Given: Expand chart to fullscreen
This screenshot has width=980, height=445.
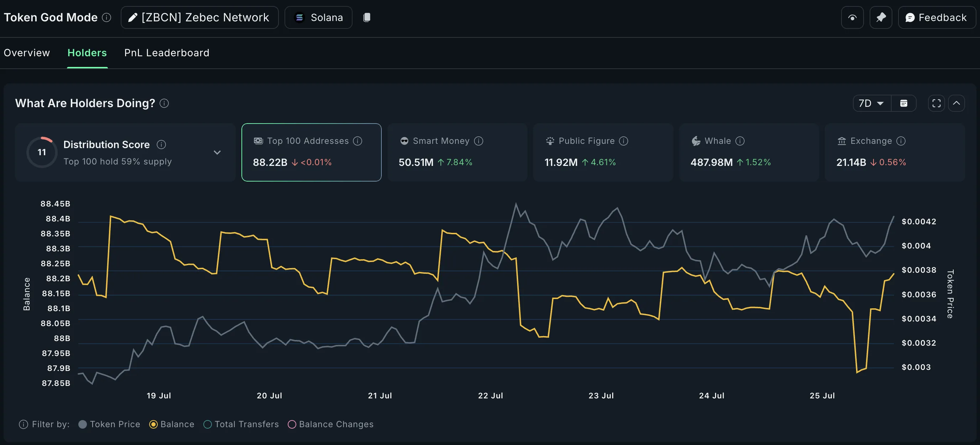Looking at the screenshot, I should 936,104.
